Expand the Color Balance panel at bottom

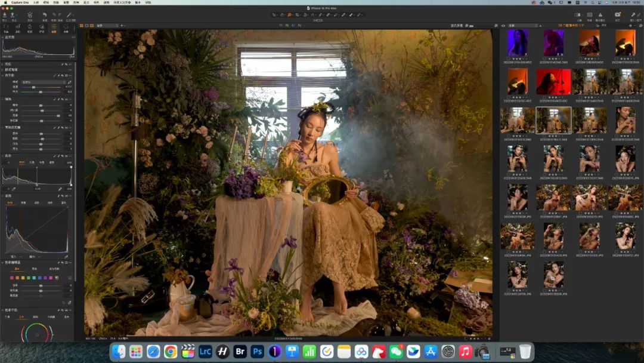[x=3, y=310]
